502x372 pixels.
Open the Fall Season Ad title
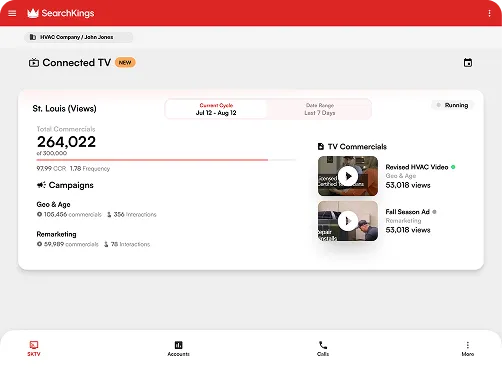point(407,212)
